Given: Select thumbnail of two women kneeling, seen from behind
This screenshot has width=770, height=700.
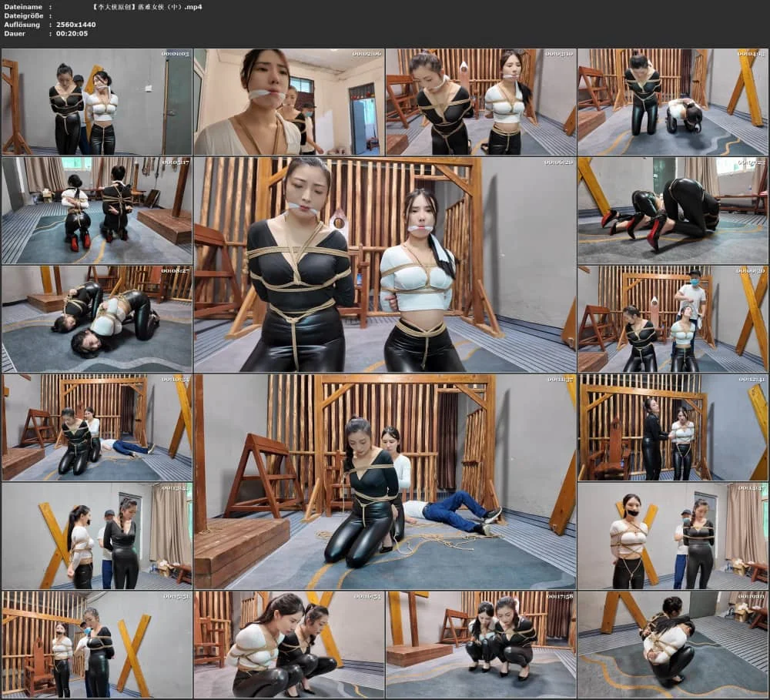Looking at the screenshot, I should point(97,211).
